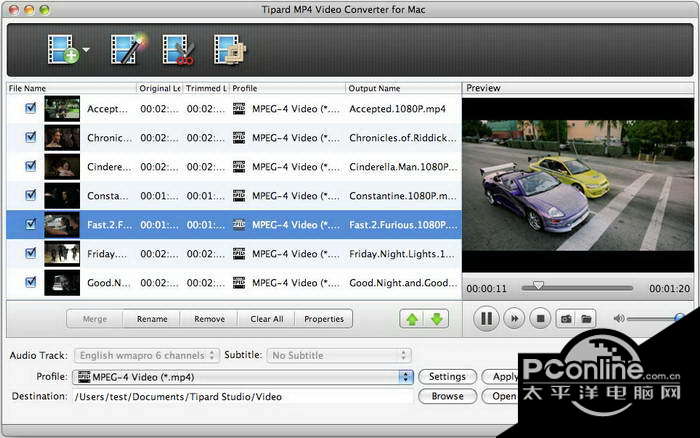This screenshot has height=438, width=700.
Task: Uncheck the Constantine checkbox
Action: click(x=30, y=195)
